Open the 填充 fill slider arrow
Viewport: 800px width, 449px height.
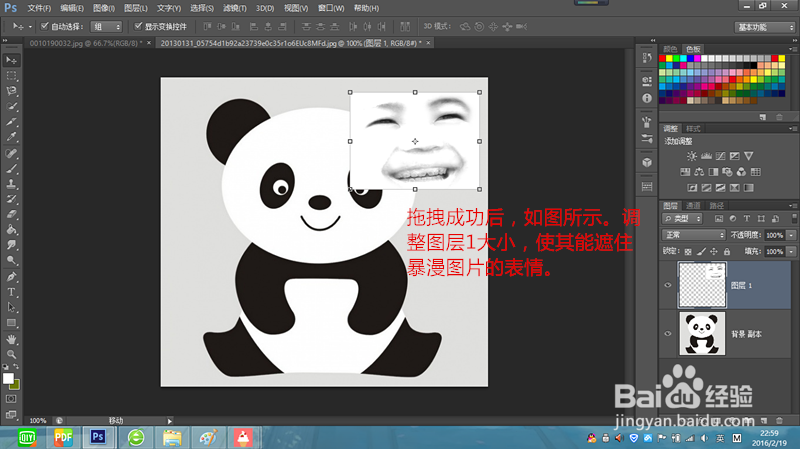click(x=791, y=252)
